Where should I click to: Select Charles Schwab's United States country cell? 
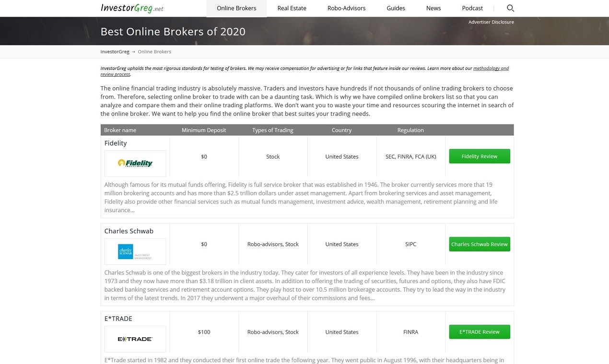342,244
